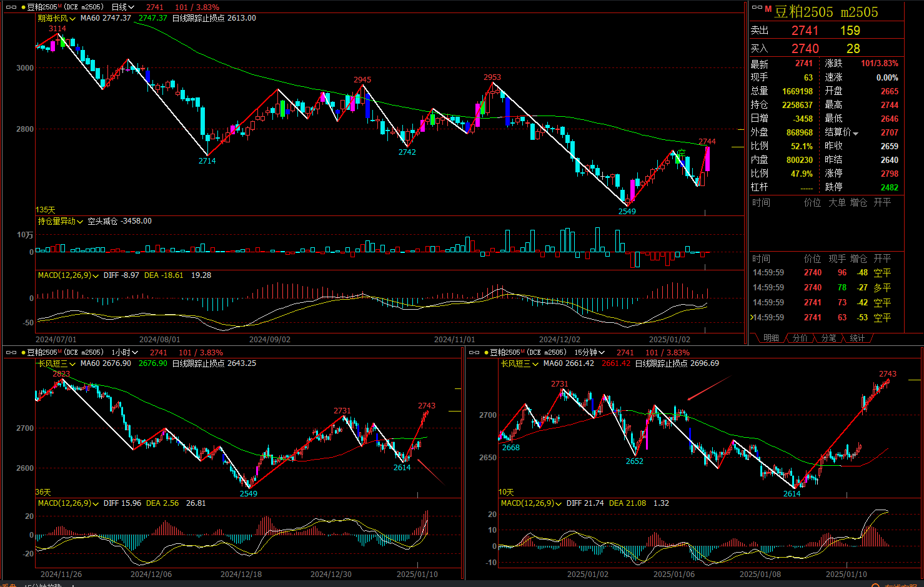The width and height of the screenshot is (924, 587).
Task: Click the 2024/12/18 date on the 1-hour chart axis
Action: point(241,575)
